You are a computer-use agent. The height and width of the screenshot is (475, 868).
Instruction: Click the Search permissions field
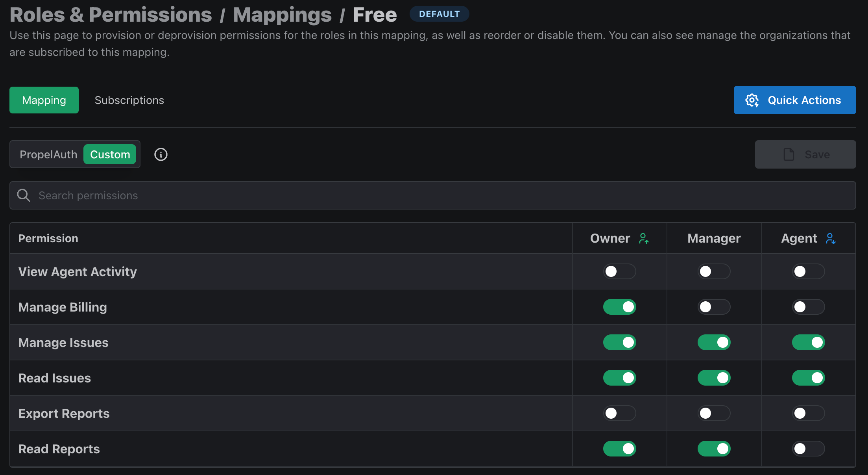click(433, 195)
